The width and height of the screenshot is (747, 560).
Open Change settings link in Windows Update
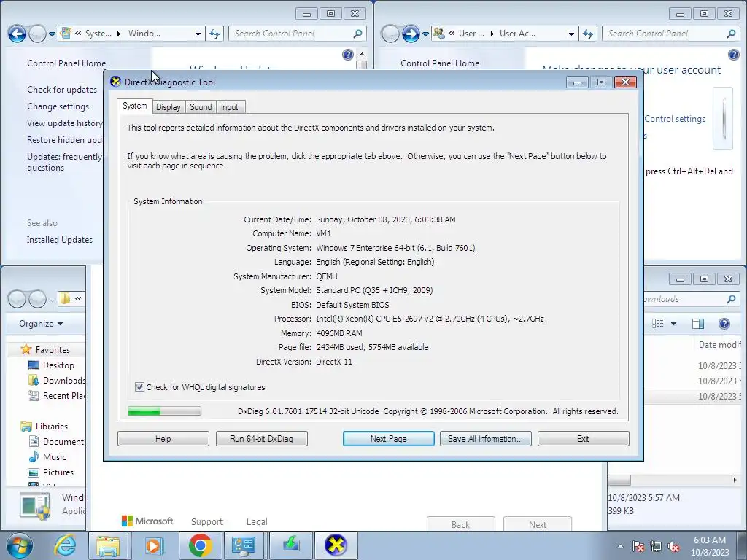click(58, 106)
